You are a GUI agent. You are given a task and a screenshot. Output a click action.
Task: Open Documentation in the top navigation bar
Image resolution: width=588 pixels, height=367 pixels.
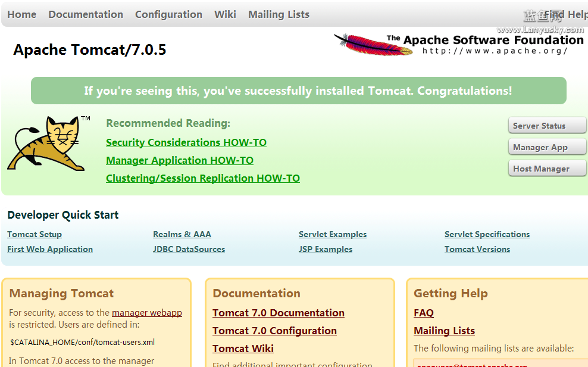[86, 14]
